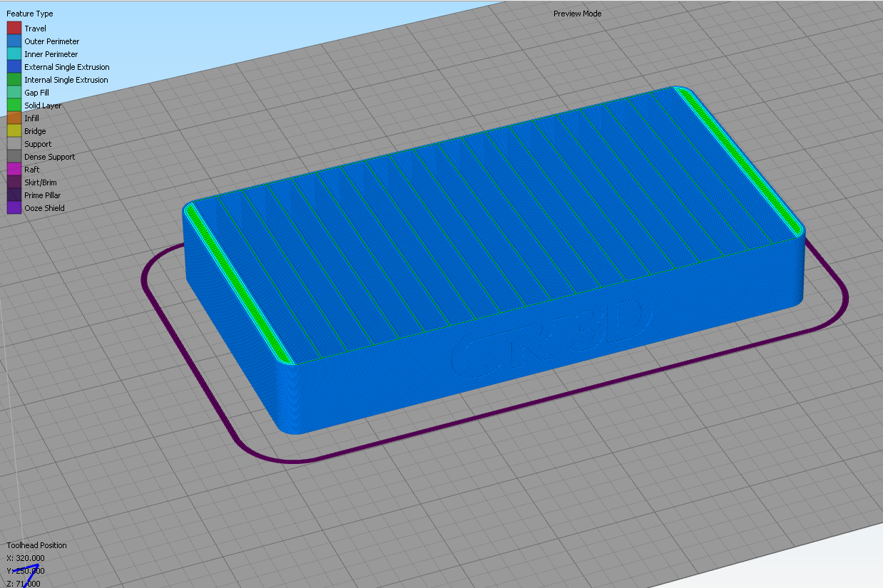
Task: Click the Prime Pillar color swatch
Action: 14,195
